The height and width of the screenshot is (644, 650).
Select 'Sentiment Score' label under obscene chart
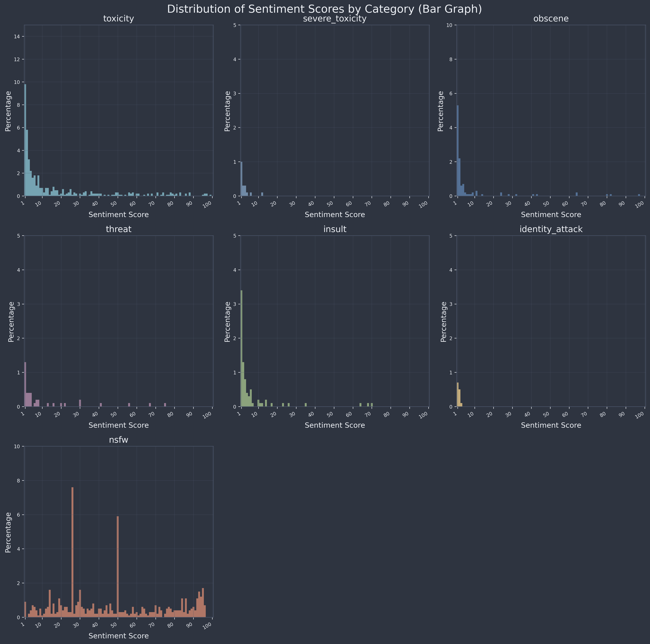[551, 214]
